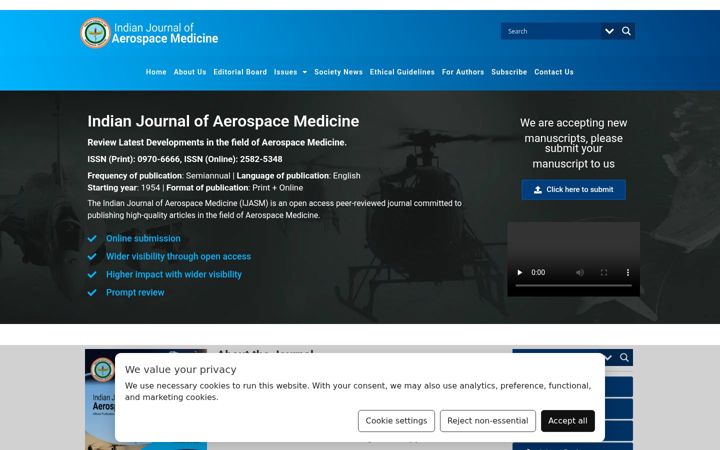Open Ethical Guidelines menu item

pyautogui.click(x=402, y=72)
